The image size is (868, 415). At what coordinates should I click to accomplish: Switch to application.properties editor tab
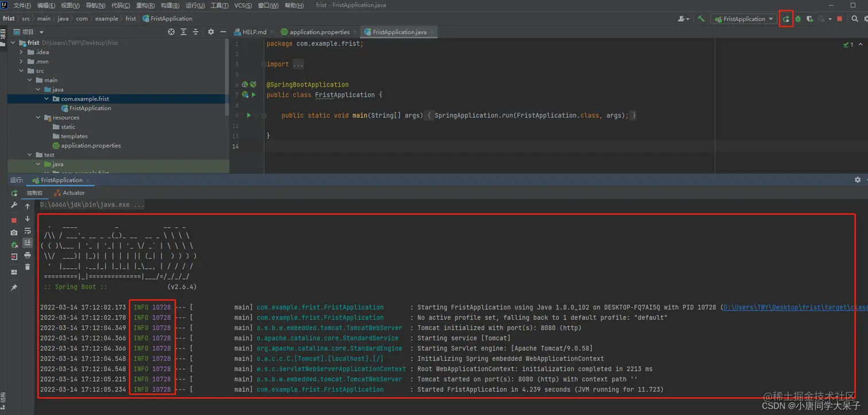click(319, 32)
